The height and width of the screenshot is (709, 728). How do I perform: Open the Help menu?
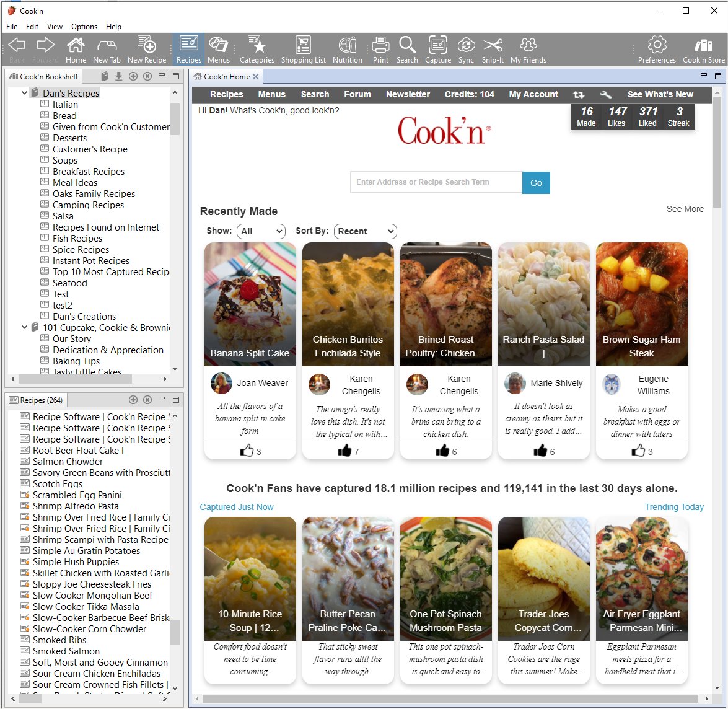pyautogui.click(x=113, y=27)
